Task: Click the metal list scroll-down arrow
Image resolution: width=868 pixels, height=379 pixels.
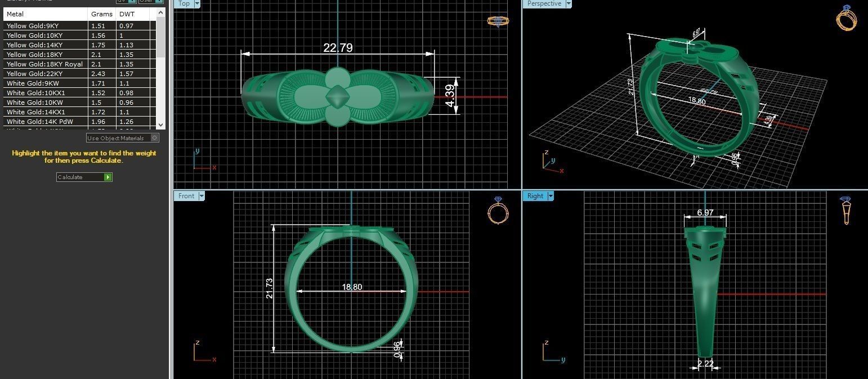Action: pos(160,124)
